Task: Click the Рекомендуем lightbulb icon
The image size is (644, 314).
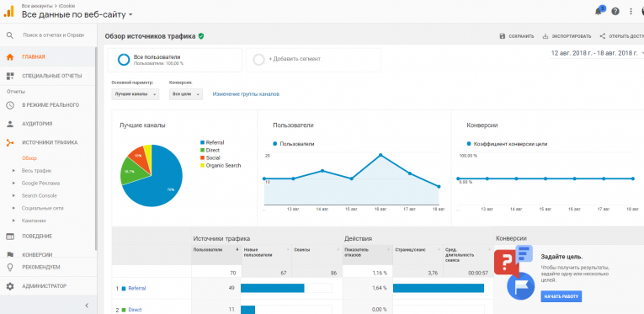Action: pyautogui.click(x=10, y=267)
